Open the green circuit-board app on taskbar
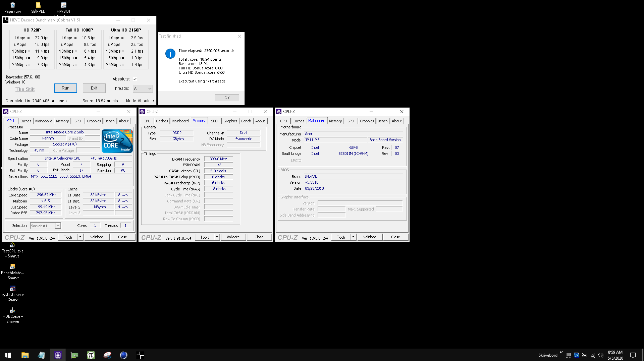 74,355
